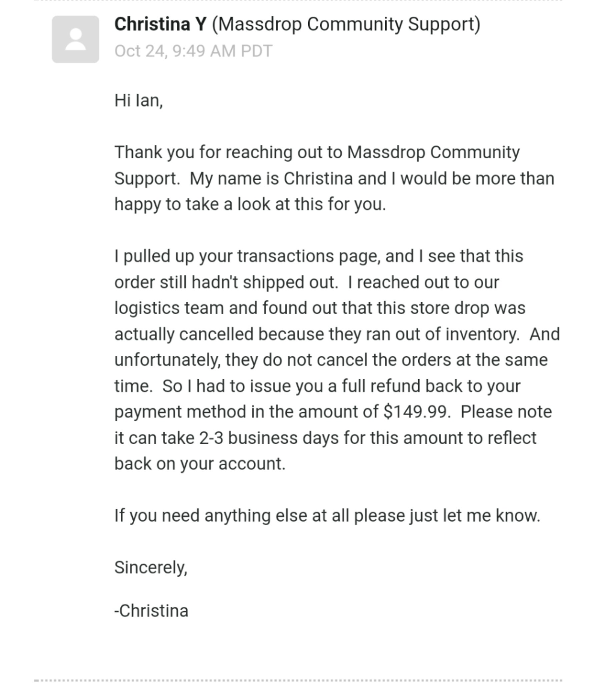
Task: Click the word "transactions" in the message
Action: click(x=285, y=256)
